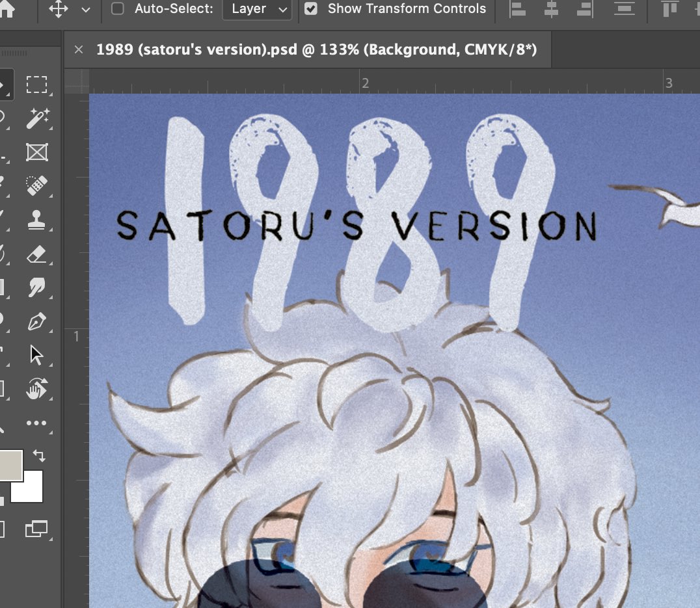This screenshot has height=608, width=700.
Task: Click the SATORU'S VERSION text on canvas
Action: (357, 226)
